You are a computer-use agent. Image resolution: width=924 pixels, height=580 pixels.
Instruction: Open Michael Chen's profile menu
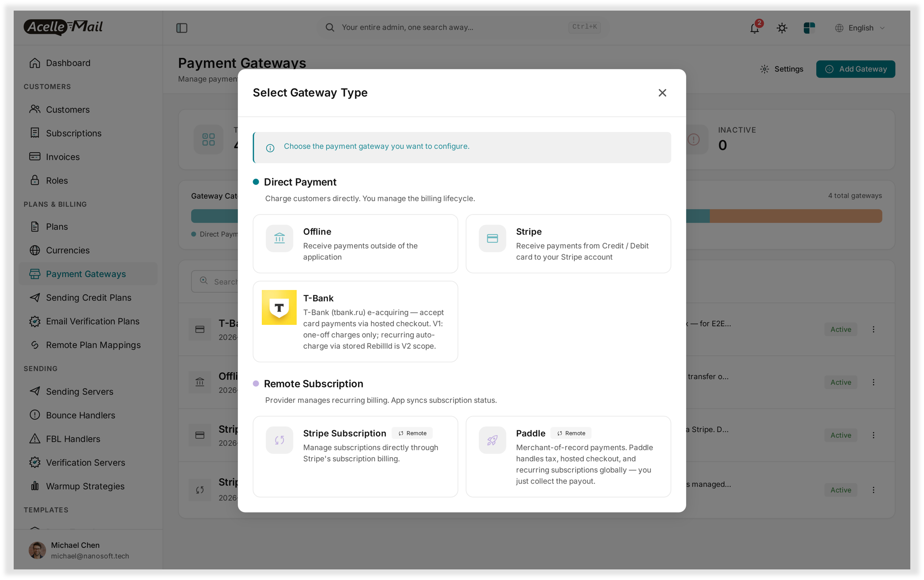tap(88, 550)
